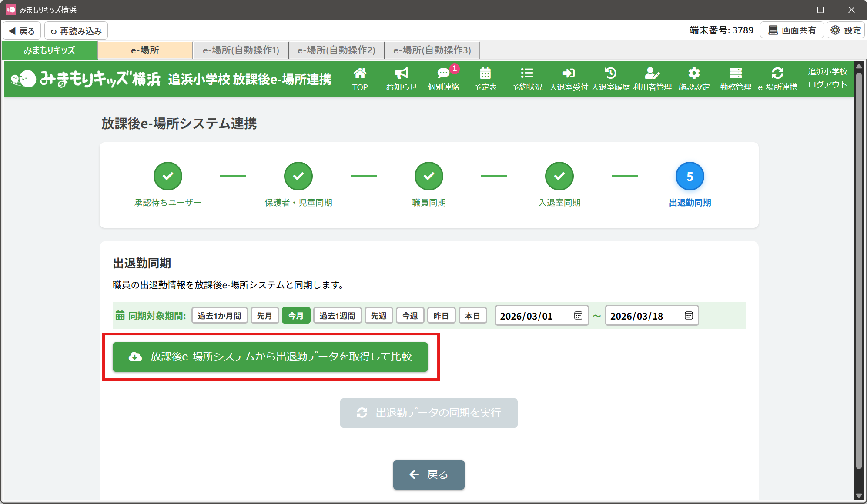Open お知らせ megaphone icon
This screenshot has height=504, width=867.
(x=401, y=79)
